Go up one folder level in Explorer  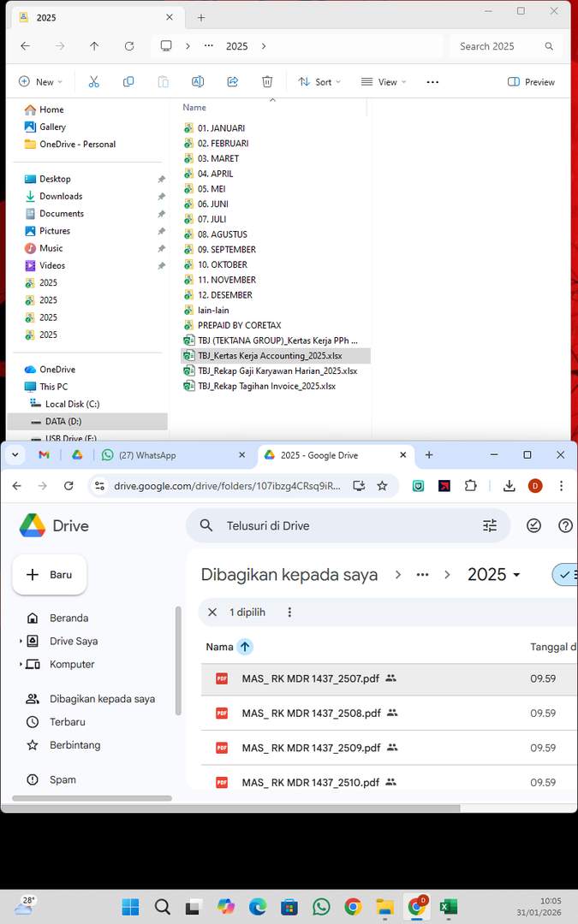click(x=94, y=46)
